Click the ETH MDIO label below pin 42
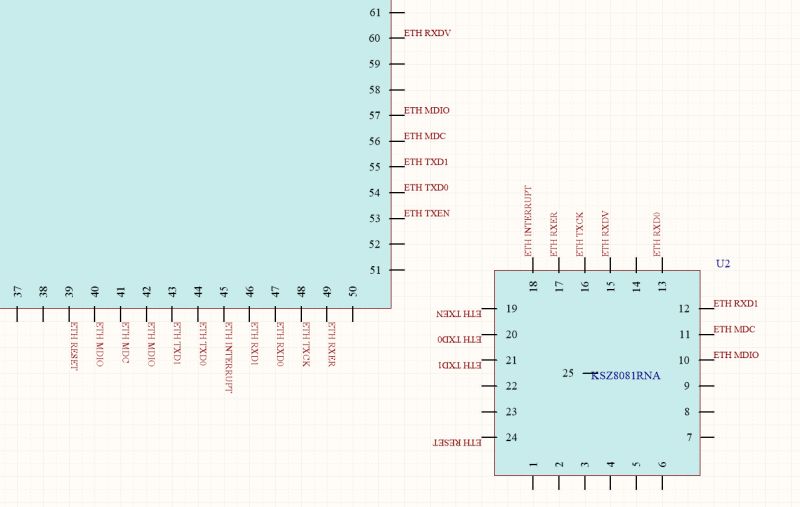This screenshot has width=800, height=507. click(x=151, y=344)
